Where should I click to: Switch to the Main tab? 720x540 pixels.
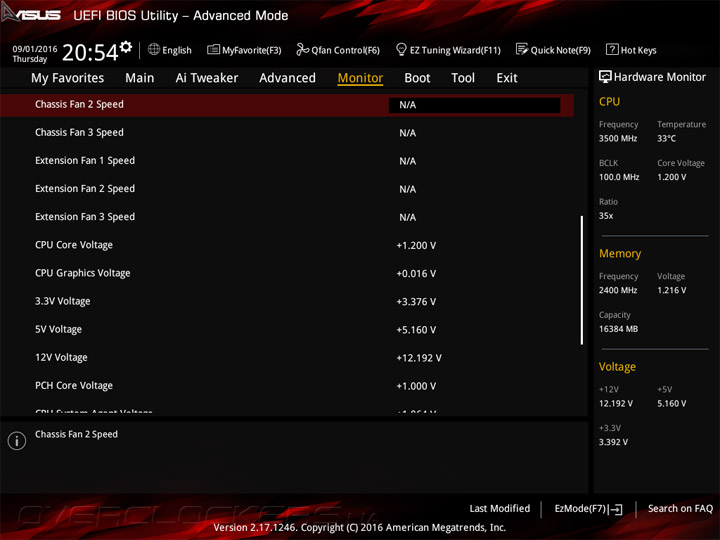140,78
